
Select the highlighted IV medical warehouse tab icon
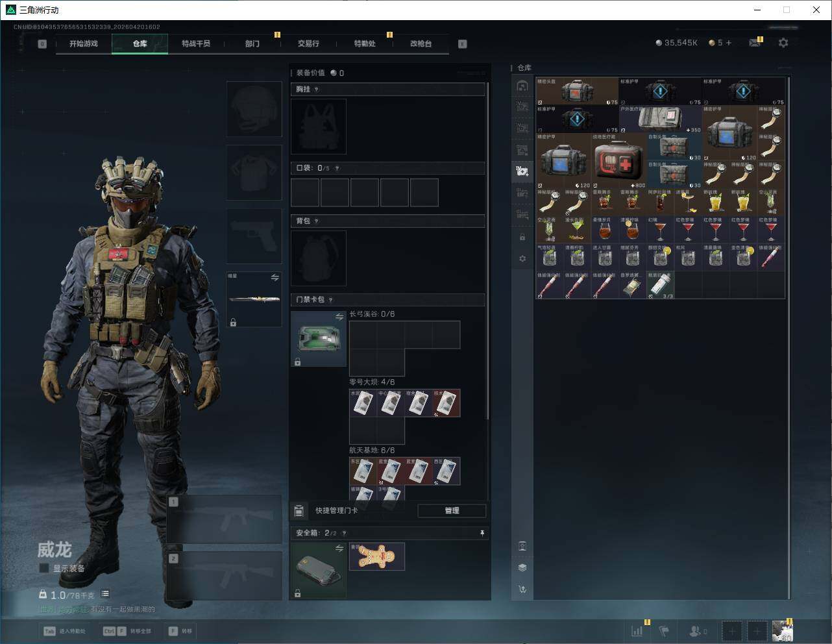click(522, 171)
